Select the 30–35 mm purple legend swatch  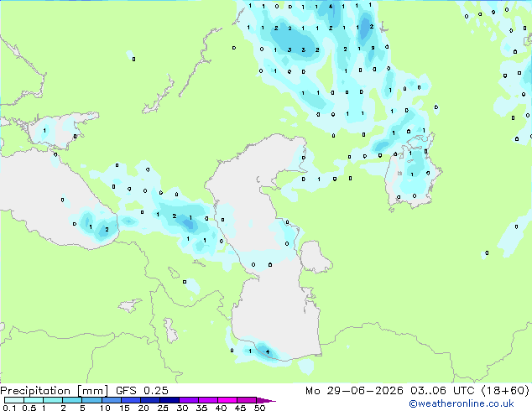coord(188,400)
